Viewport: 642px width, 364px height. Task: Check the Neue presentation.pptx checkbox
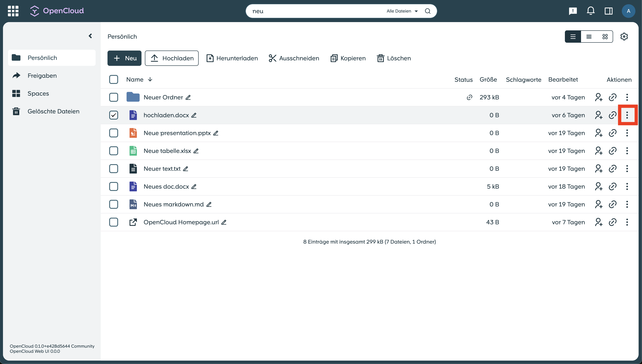tap(113, 133)
